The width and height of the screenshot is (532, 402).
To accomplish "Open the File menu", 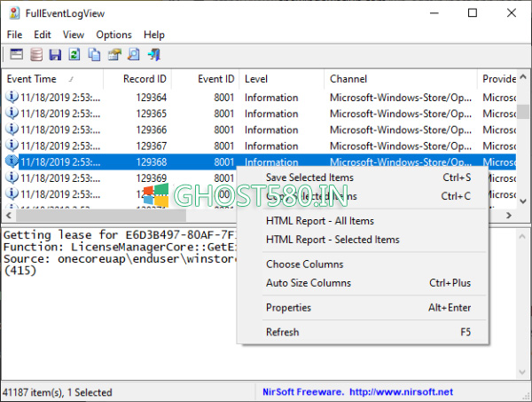I will (14, 35).
